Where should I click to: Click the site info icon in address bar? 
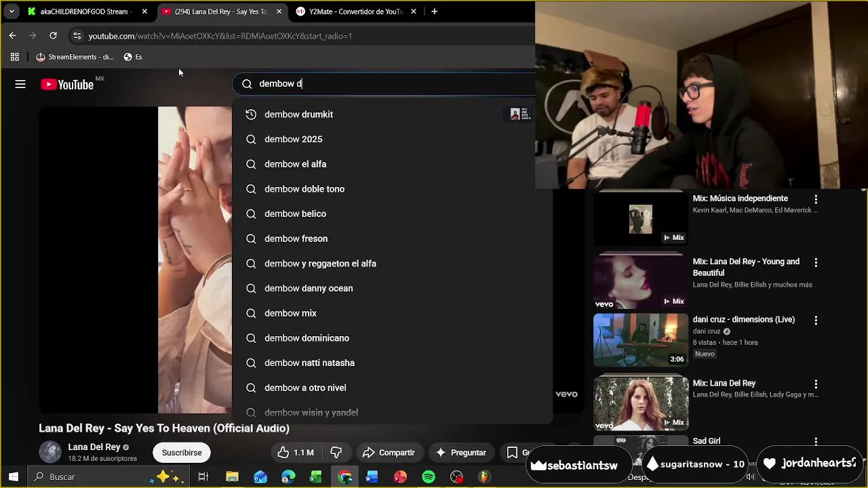[77, 36]
